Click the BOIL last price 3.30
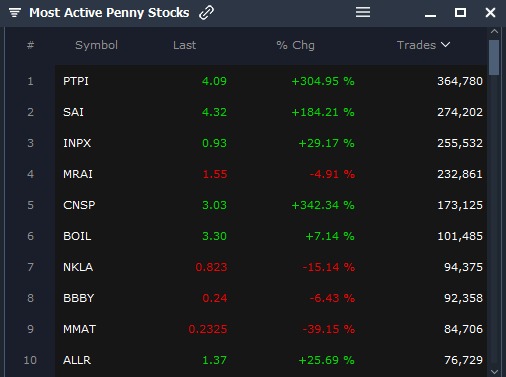The height and width of the screenshot is (377, 506). 214,236
